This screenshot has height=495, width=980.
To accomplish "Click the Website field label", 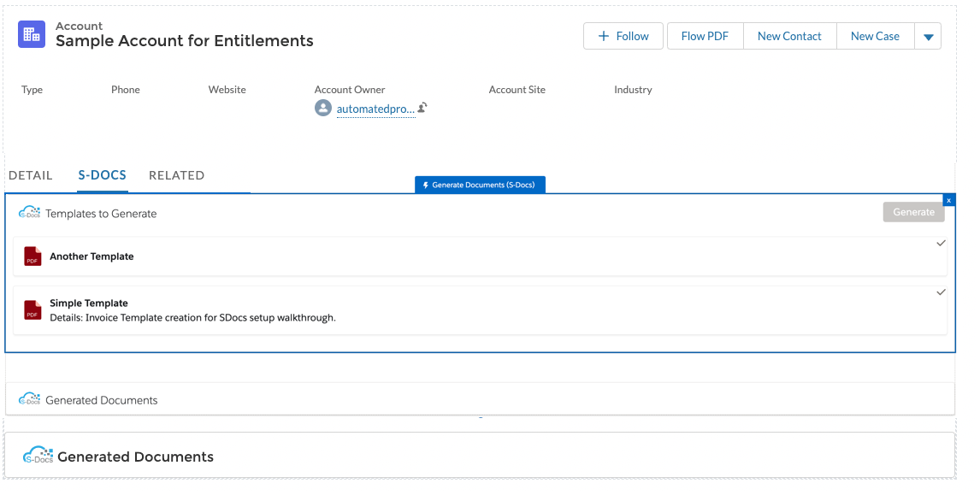I will point(227,90).
